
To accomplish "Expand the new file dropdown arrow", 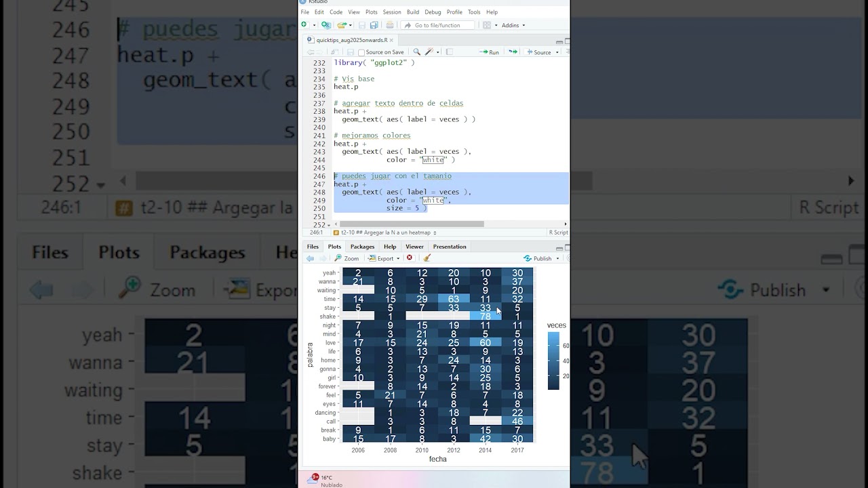I will pyautogui.click(x=313, y=26).
